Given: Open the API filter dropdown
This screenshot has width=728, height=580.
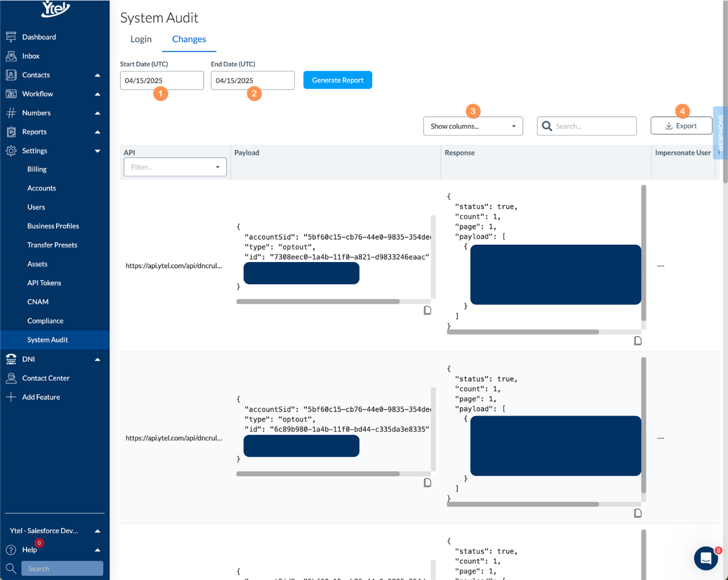Looking at the screenshot, I should (x=175, y=167).
